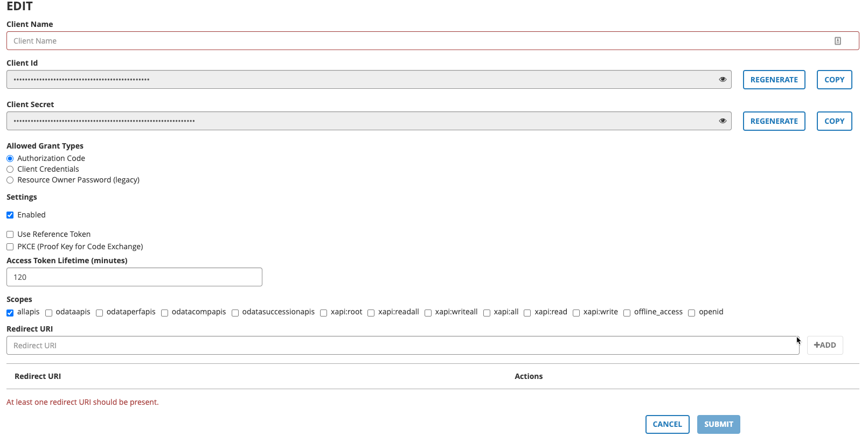
Task: Enable Use Reference Token
Action: click(x=10, y=235)
